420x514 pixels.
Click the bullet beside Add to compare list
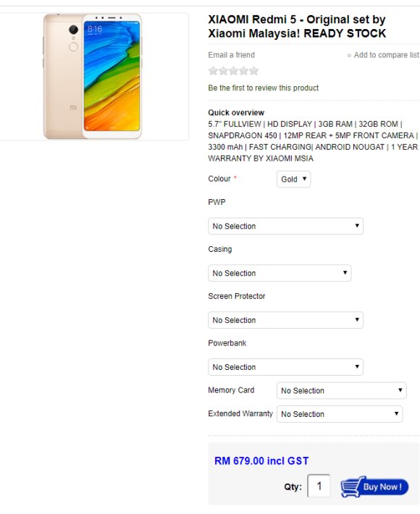[x=349, y=56]
